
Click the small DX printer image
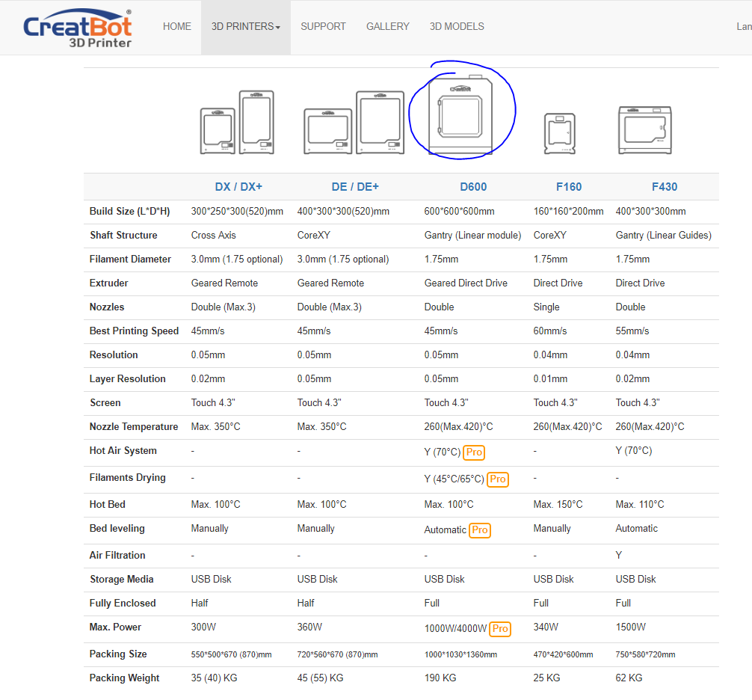click(218, 131)
